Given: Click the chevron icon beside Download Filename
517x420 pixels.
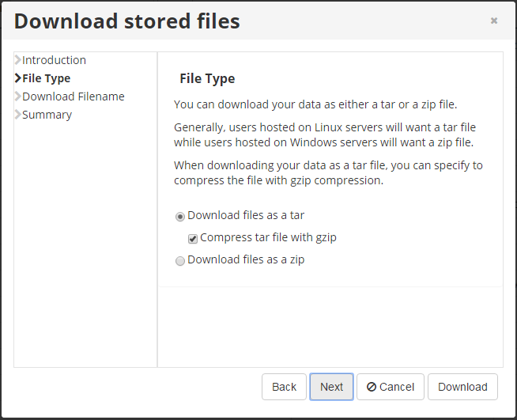Looking at the screenshot, I should point(18,96).
